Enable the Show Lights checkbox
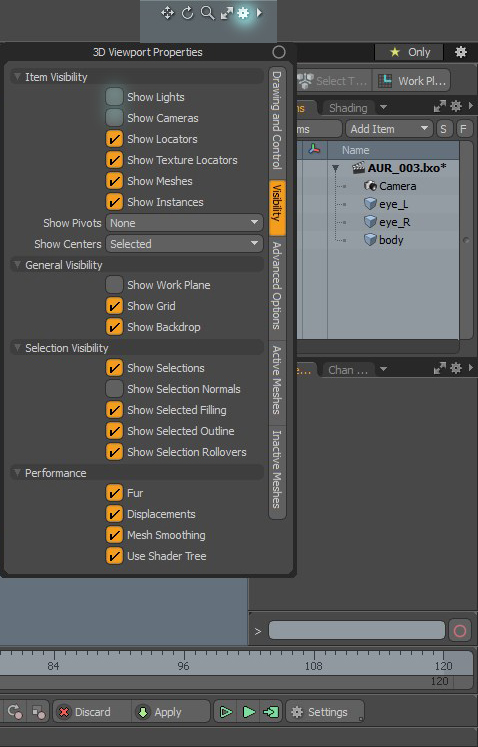This screenshot has height=747, width=478. (x=114, y=97)
